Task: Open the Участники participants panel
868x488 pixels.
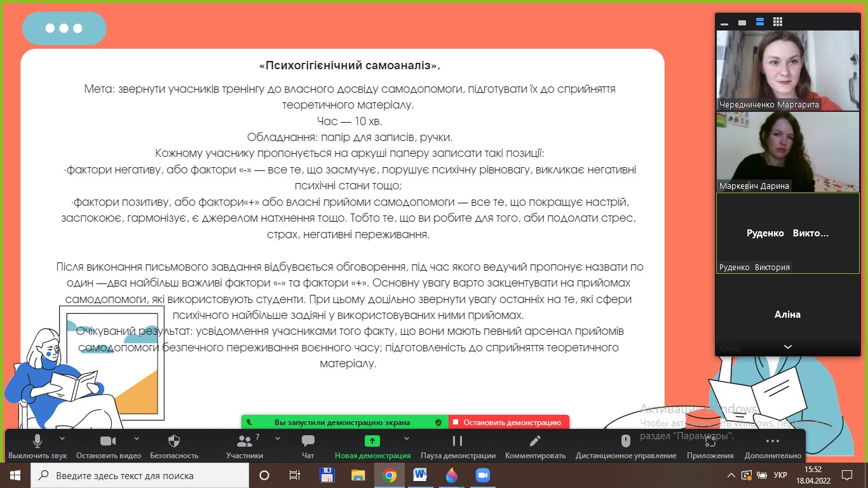Action: pos(244,445)
